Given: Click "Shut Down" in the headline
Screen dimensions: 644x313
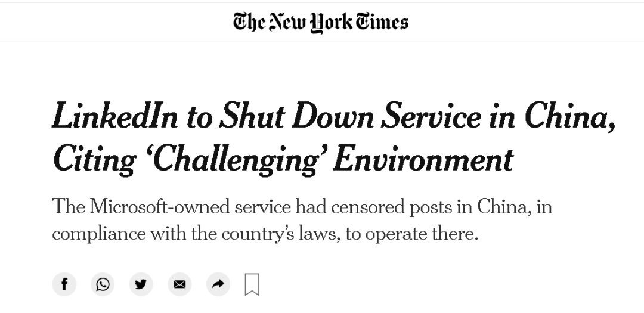Looking at the screenshot, I should [x=296, y=116].
